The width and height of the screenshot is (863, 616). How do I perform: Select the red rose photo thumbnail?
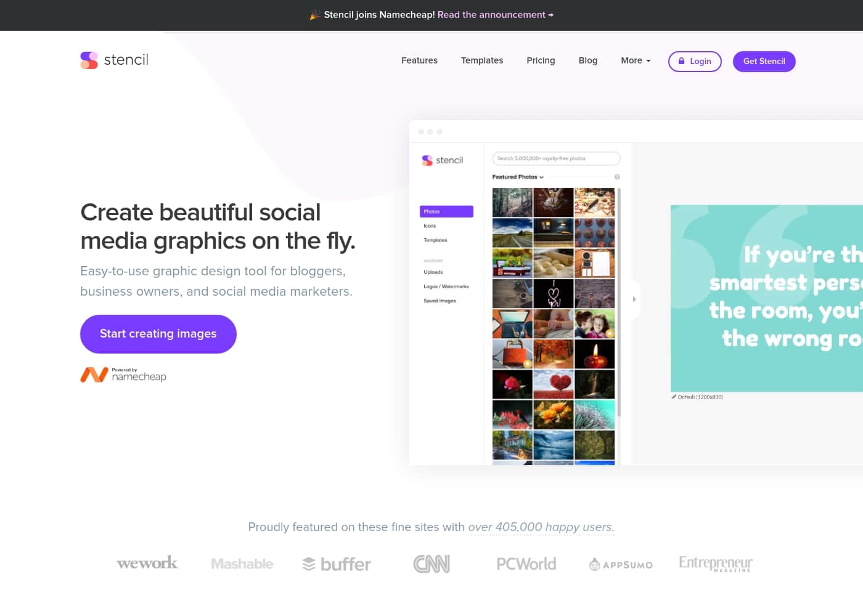[512, 384]
